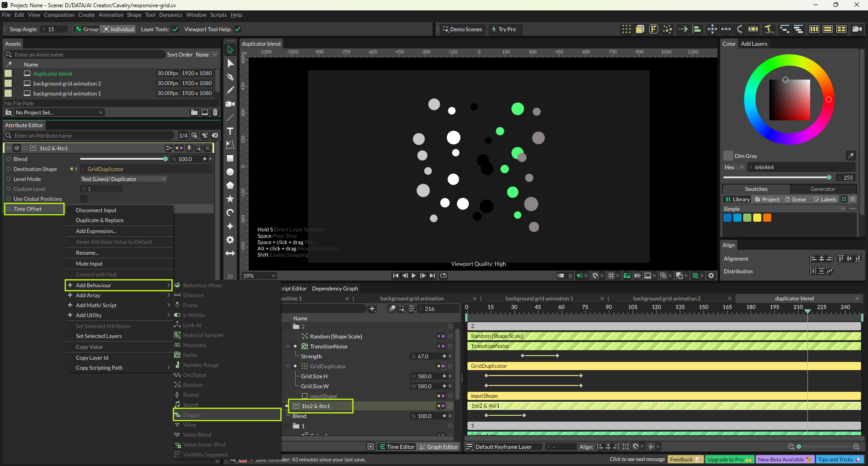The height and width of the screenshot is (466, 868).
Task: Toggle the Layer Tools checkbox
Action: tap(175, 29)
